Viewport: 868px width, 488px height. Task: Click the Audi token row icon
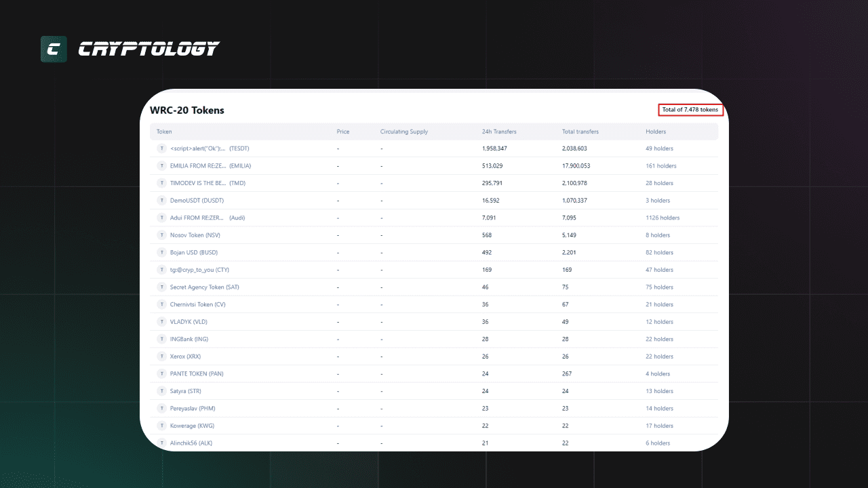(161, 218)
